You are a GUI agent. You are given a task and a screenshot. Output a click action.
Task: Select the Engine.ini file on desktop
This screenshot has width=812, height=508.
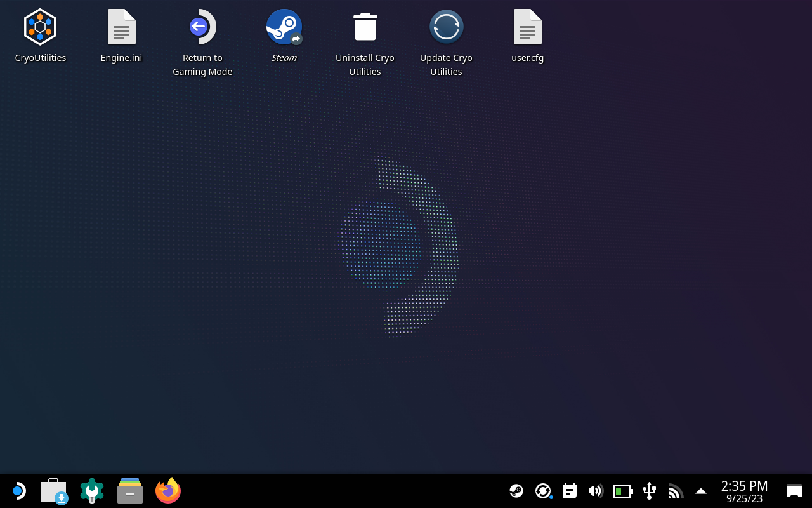click(121, 27)
